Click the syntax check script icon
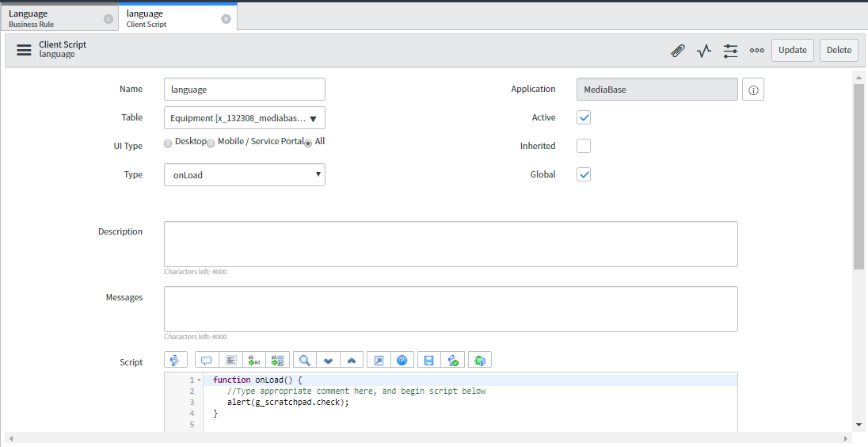Screen dimensions: 868x447 click(x=453, y=360)
